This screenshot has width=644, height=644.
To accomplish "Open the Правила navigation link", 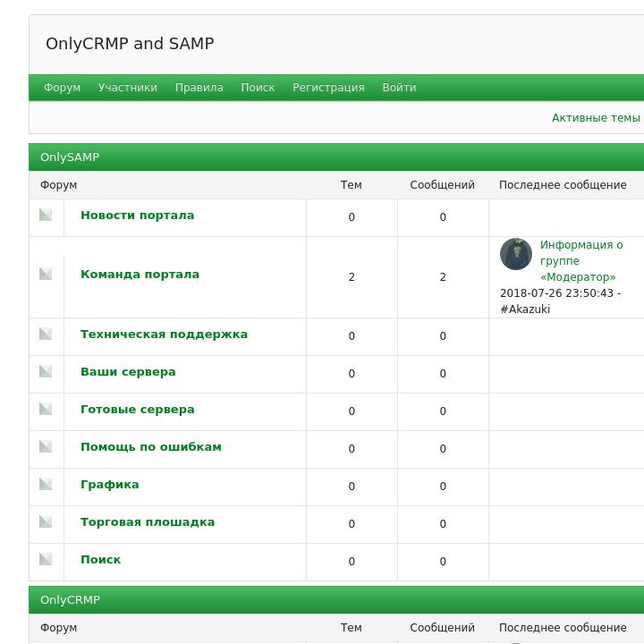I will [x=199, y=88].
